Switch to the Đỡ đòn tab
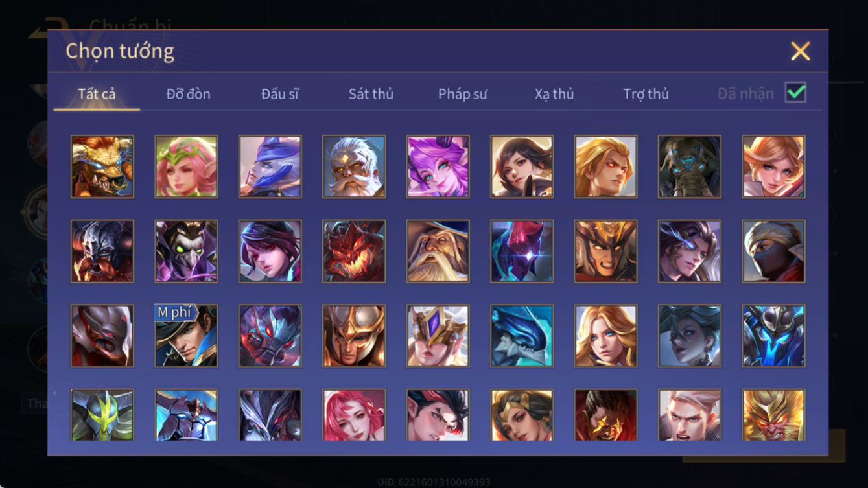868x488 pixels. coord(188,94)
